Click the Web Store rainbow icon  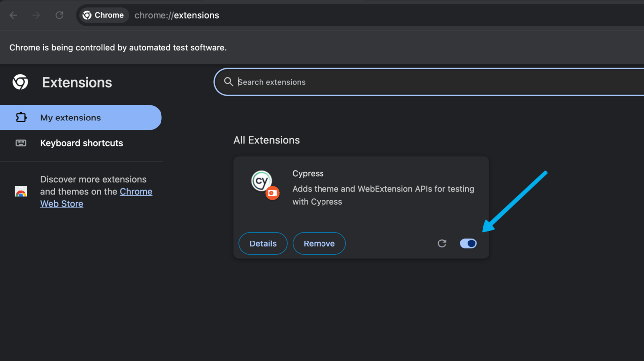(x=21, y=192)
